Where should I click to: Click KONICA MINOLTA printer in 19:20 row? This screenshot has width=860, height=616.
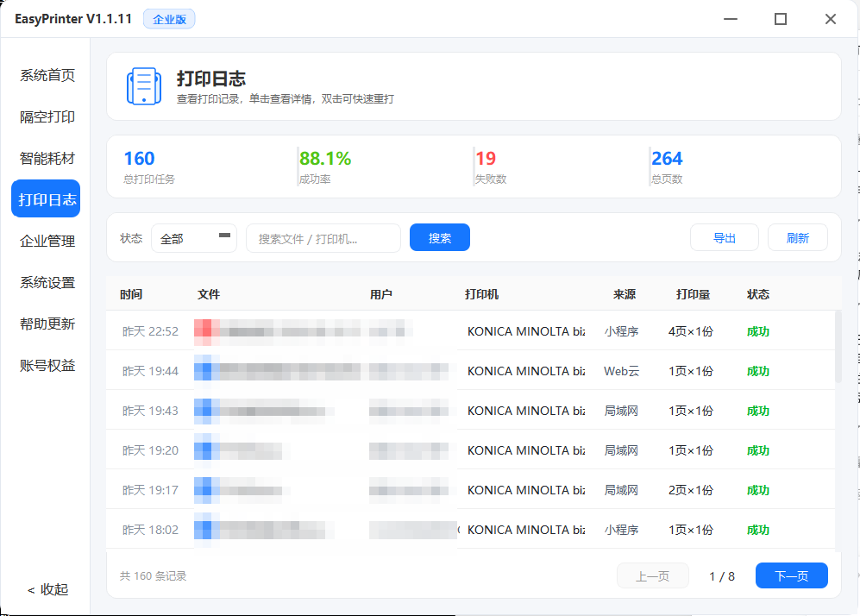pos(526,450)
